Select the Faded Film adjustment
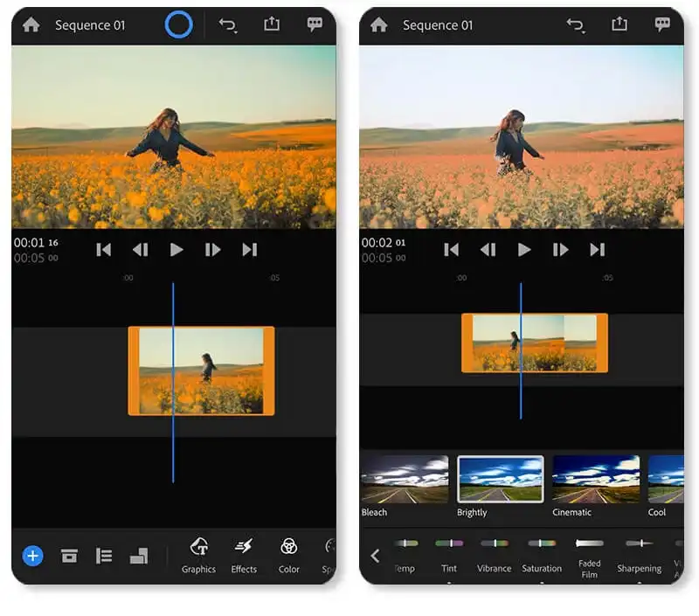This screenshot has height=616, width=699. click(589, 558)
